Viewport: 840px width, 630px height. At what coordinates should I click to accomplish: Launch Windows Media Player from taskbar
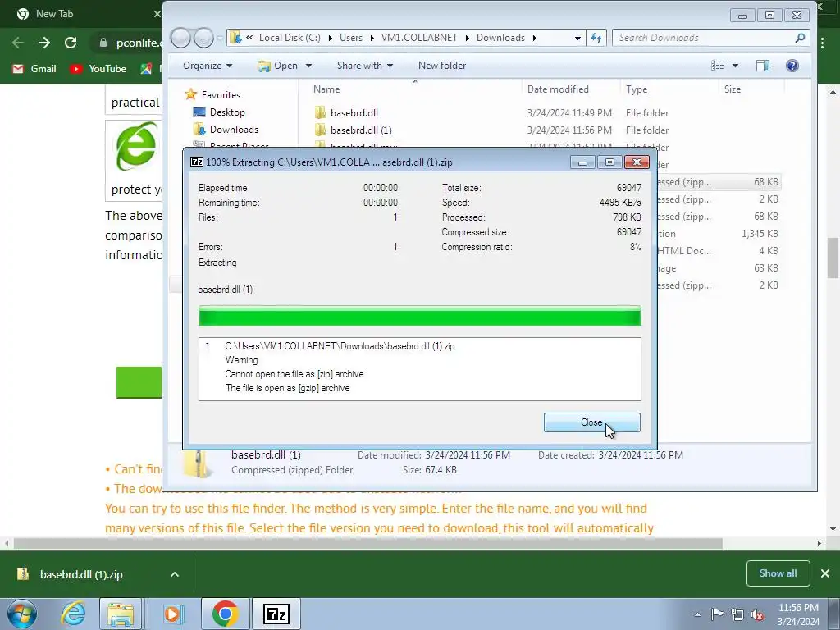pos(172,614)
